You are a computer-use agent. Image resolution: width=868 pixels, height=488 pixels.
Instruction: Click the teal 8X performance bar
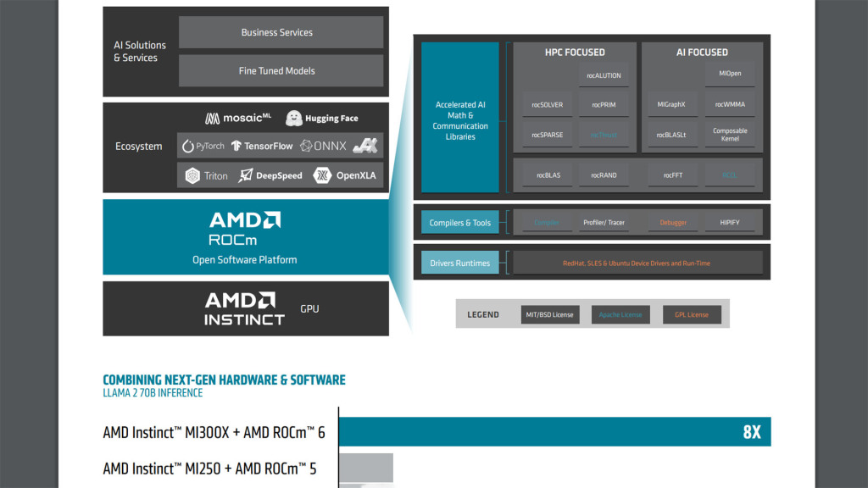pos(554,431)
